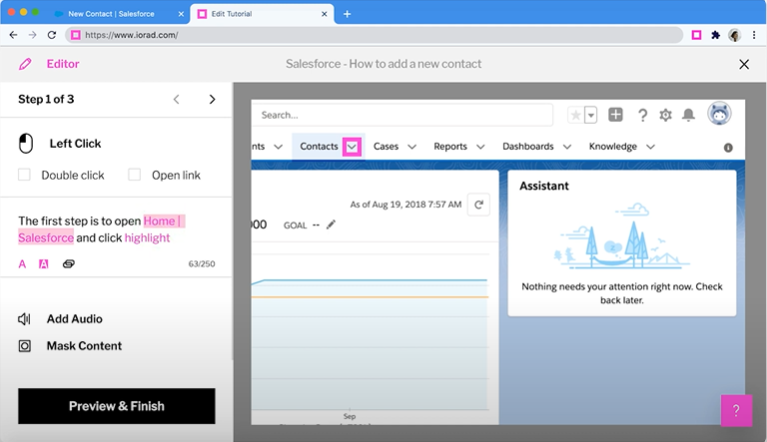Click the GOAL edit pencil icon
Viewport: 767px width, 442px height.
pos(331,224)
